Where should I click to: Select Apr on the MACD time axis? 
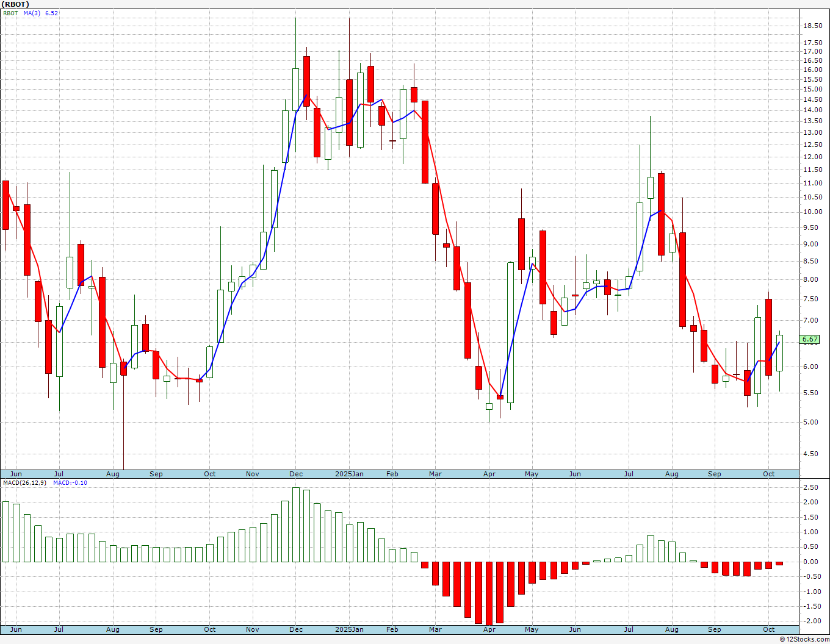[x=489, y=629]
